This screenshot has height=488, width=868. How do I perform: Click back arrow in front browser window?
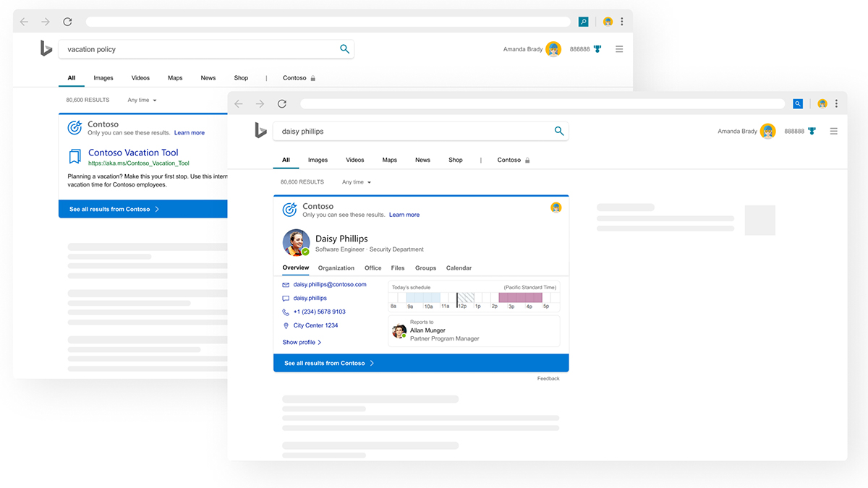tap(239, 104)
